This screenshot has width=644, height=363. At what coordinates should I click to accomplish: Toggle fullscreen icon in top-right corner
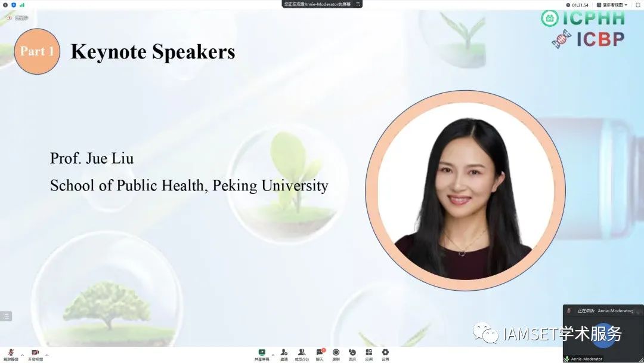click(637, 4)
